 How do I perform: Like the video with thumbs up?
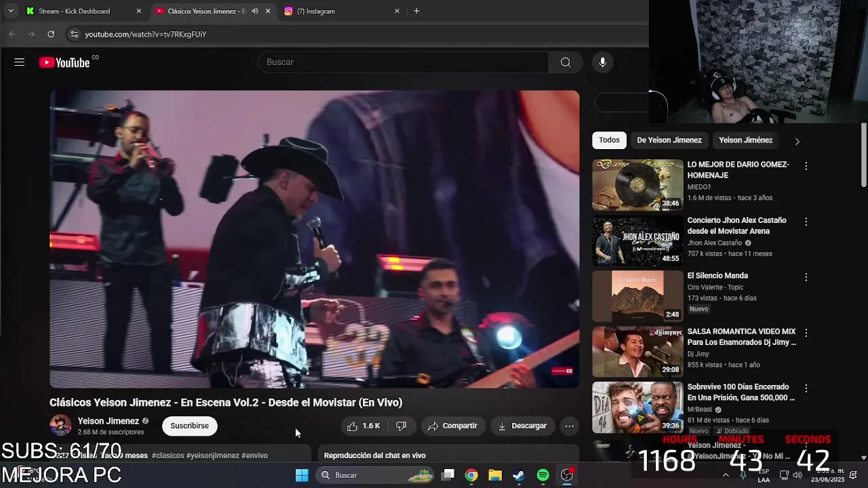coord(363,426)
